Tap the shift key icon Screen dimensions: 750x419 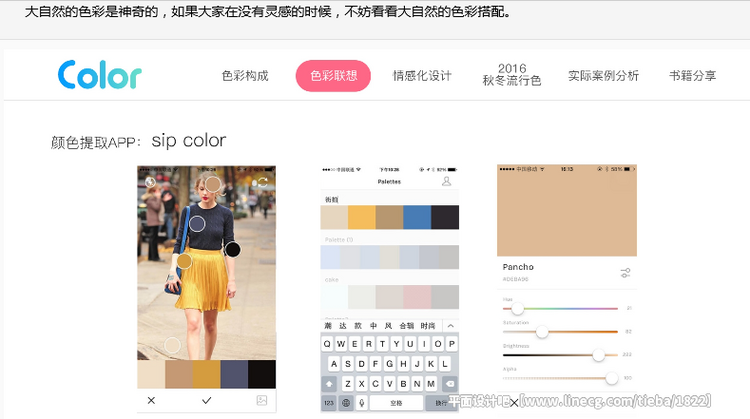pos(329,384)
